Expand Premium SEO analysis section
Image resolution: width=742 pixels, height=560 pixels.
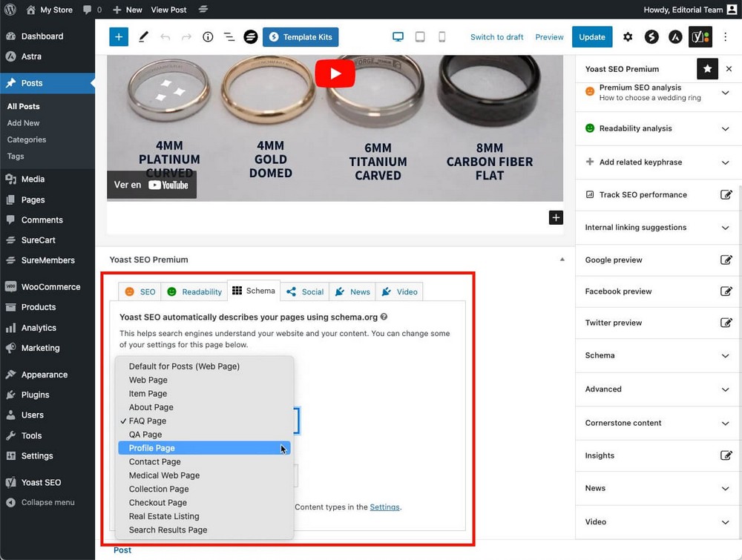pyautogui.click(x=658, y=93)
